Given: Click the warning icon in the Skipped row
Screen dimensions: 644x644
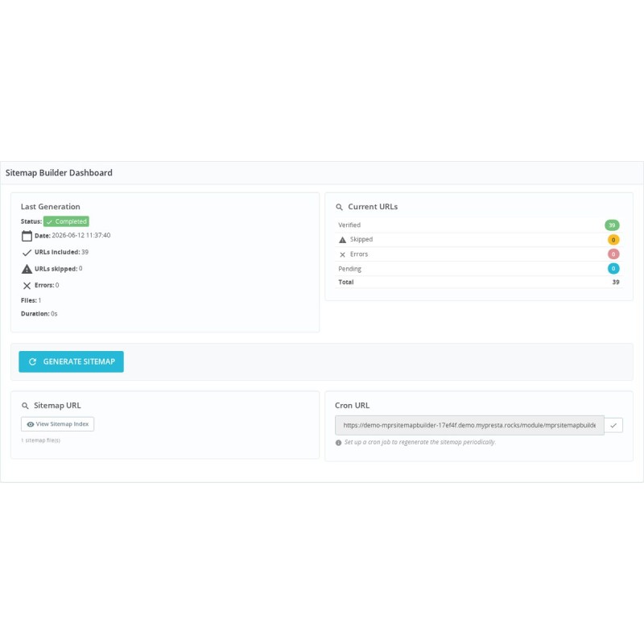Looking at the screenshot, I should [343, 240].
